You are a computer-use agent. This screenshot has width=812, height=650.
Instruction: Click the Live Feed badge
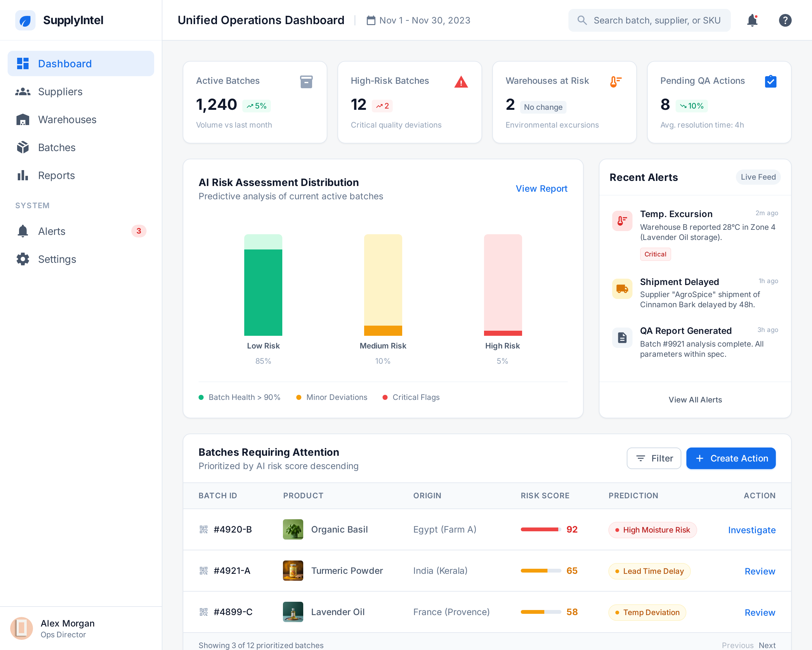(x=758, y=177)
